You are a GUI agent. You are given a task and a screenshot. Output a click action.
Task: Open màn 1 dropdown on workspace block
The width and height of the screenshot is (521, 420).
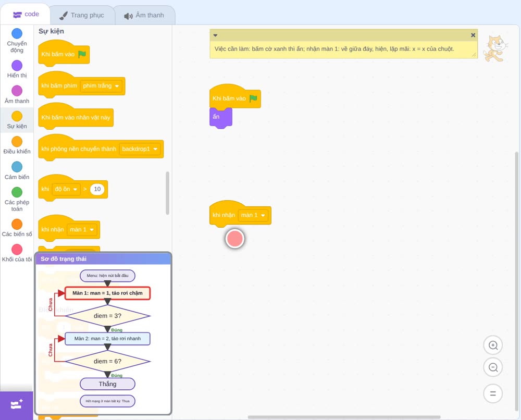(253, 215)
